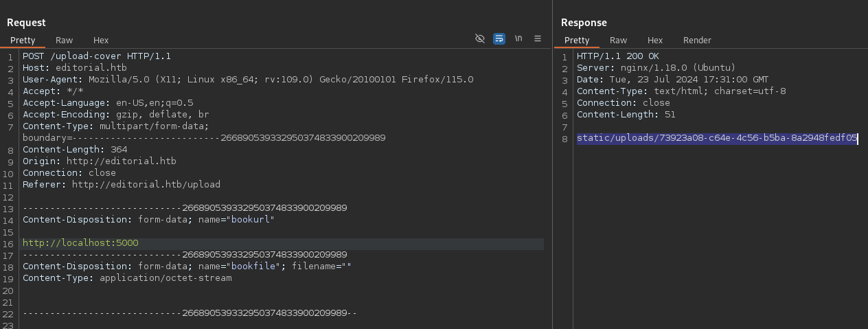
Task: Click the POST /upload-cover request line
Action: point(97,56)
